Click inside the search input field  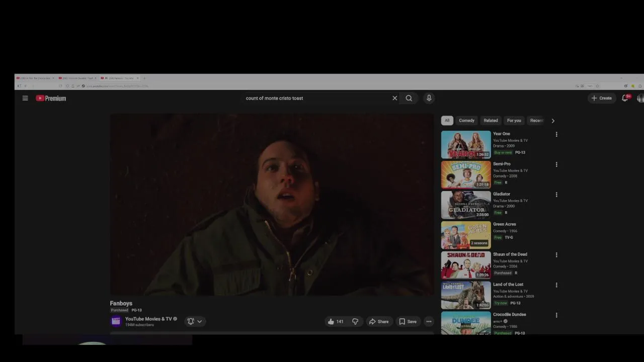317,98
